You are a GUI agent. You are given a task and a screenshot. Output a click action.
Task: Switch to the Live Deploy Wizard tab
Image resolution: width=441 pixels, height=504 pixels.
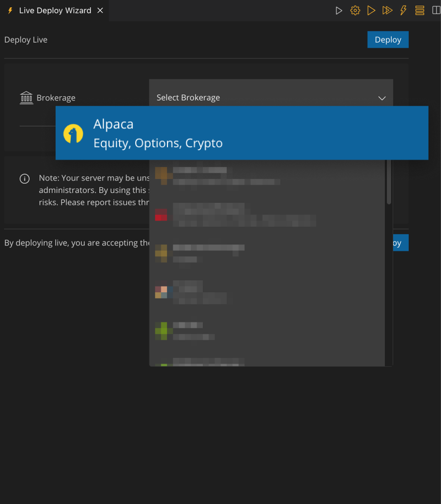55,10
